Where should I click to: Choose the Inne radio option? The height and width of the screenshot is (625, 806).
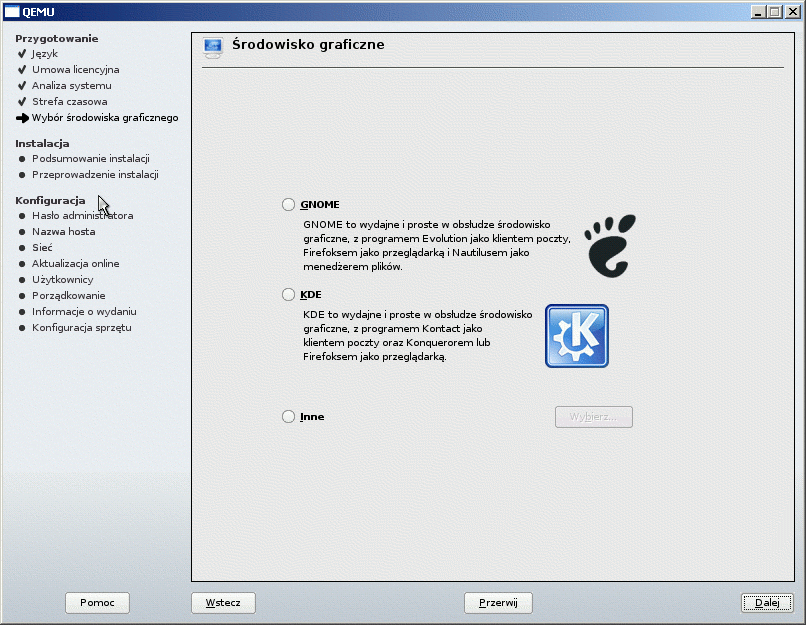289,417
